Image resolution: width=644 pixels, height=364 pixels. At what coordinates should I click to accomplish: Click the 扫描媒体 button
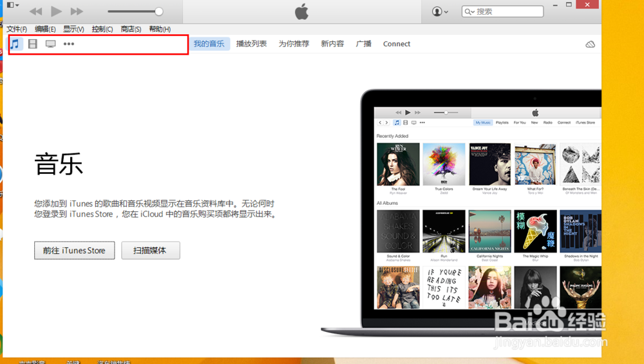click(150, 251)
